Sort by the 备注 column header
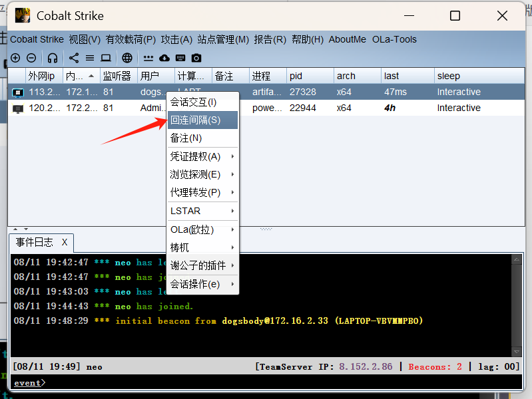This screenshot has height=399, width=532. click(231, 76)
